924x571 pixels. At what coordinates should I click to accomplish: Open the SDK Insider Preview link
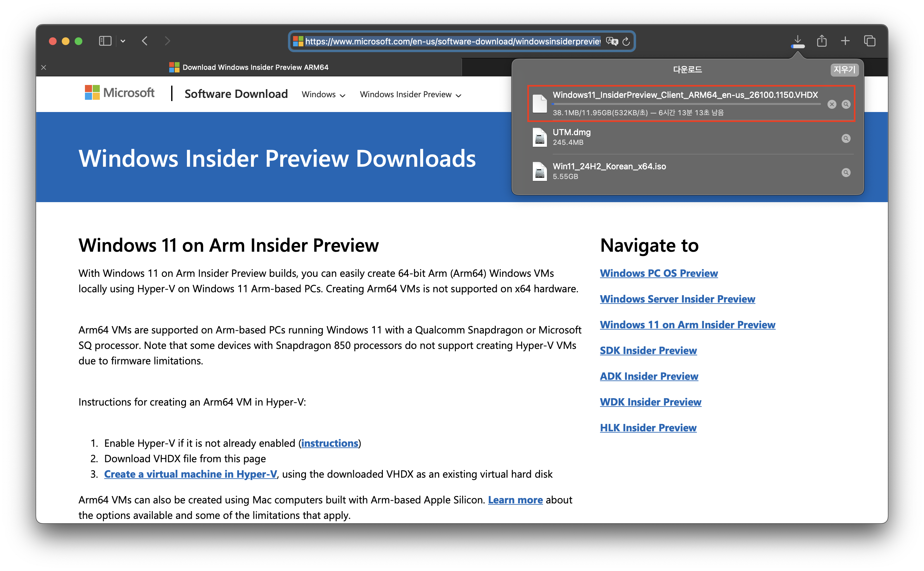coord(648,350)
